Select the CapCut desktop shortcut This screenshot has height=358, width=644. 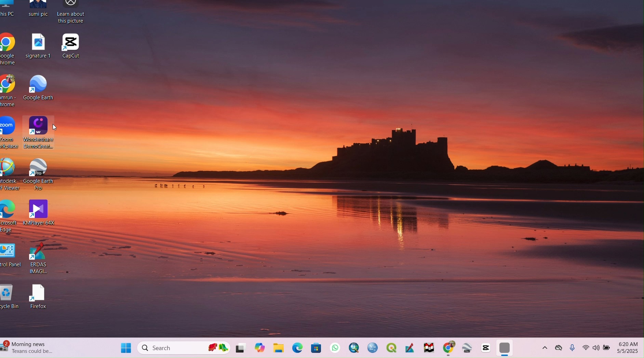pos(71,47)
